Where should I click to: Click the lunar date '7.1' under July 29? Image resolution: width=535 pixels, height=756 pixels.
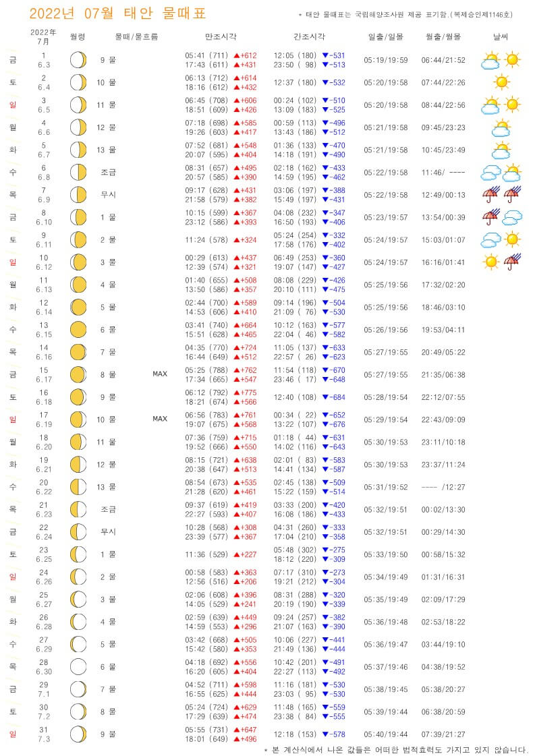tap(44, 694)
